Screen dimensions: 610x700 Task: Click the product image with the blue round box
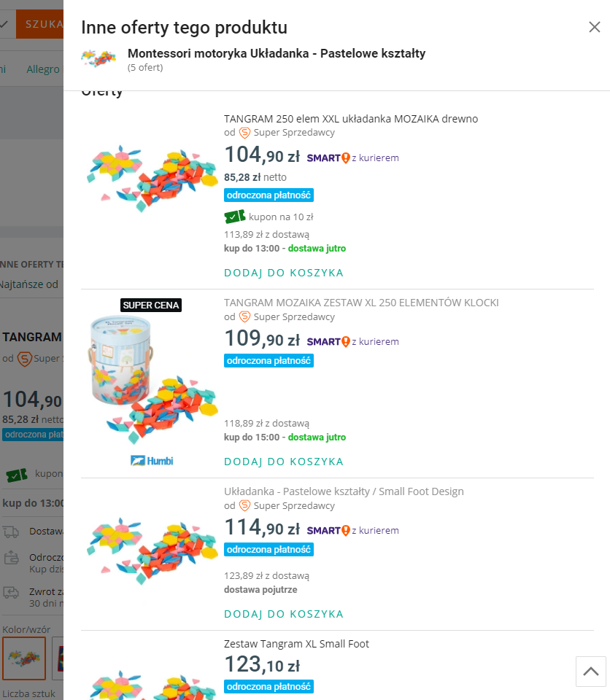tap(151, 379)
